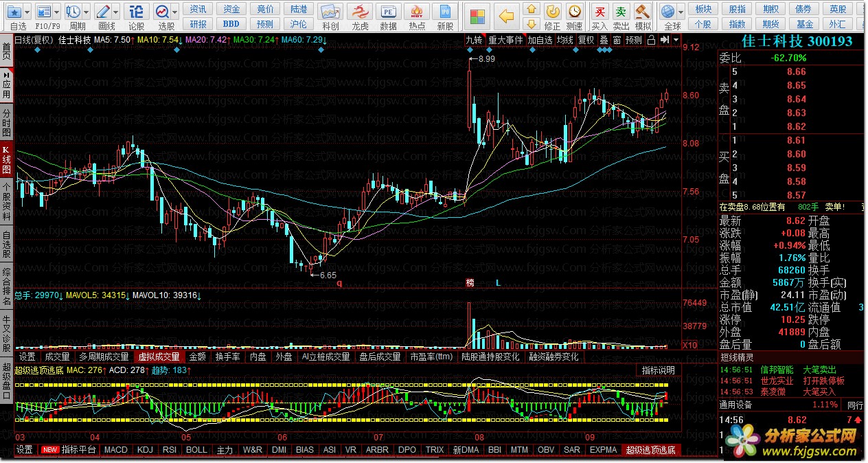Toggle 加自选 add to watchlist
The image size is (868, 463).
click(x=540, y=40)
